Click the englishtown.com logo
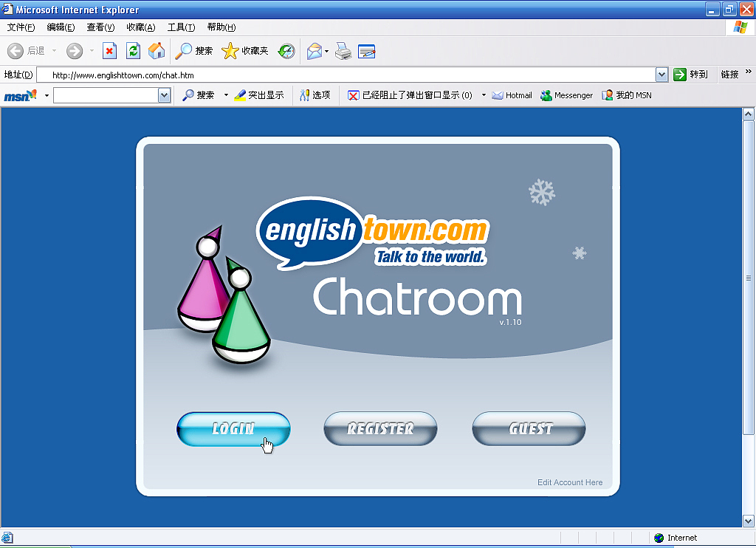Viewport: 756px width, 548px height. 373,233
